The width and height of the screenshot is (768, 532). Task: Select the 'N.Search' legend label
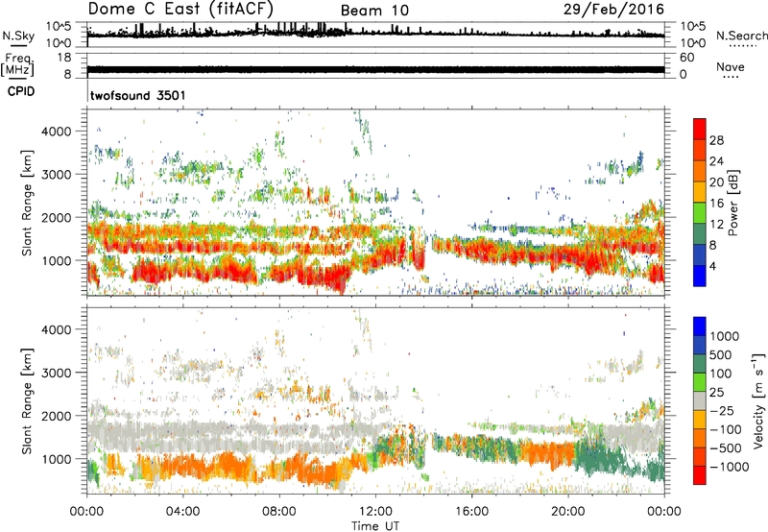pyautogui.click(x=742, y=36)
